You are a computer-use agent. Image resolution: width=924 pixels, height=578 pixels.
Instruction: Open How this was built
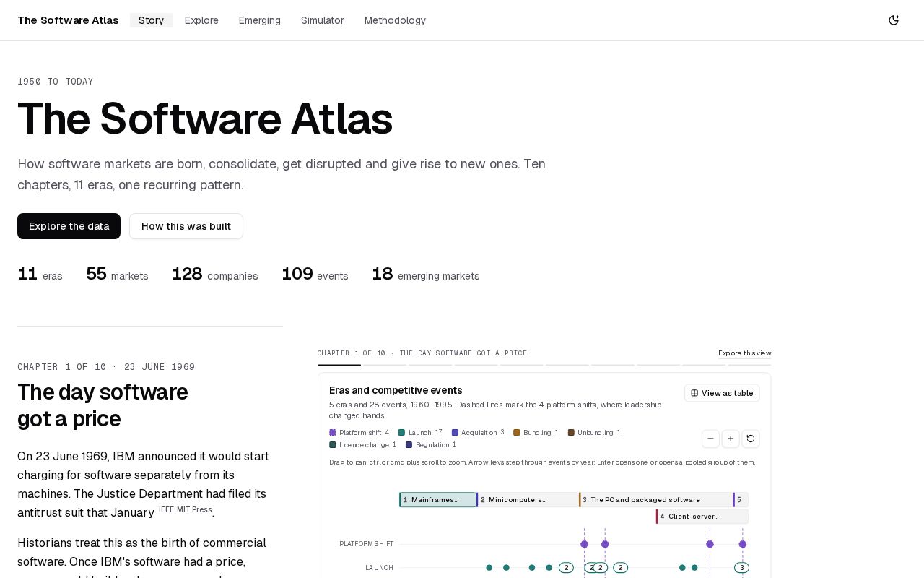pos(186,226)
